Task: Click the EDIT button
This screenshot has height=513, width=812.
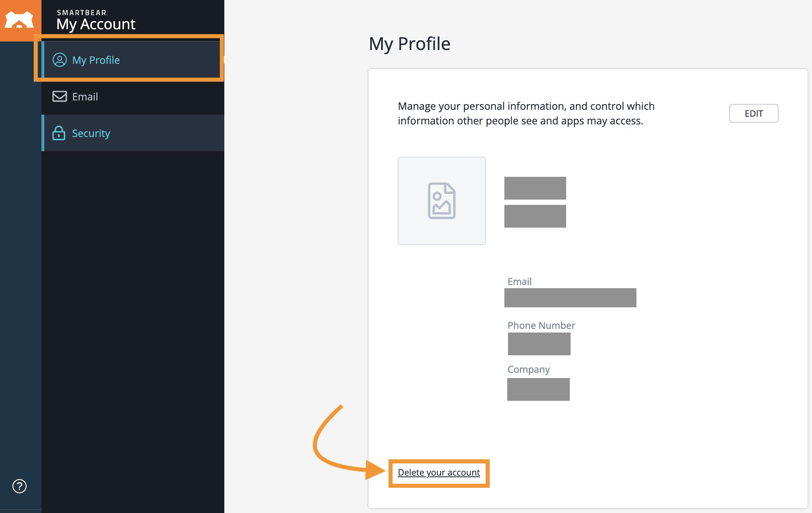Action: pos(753,113)
